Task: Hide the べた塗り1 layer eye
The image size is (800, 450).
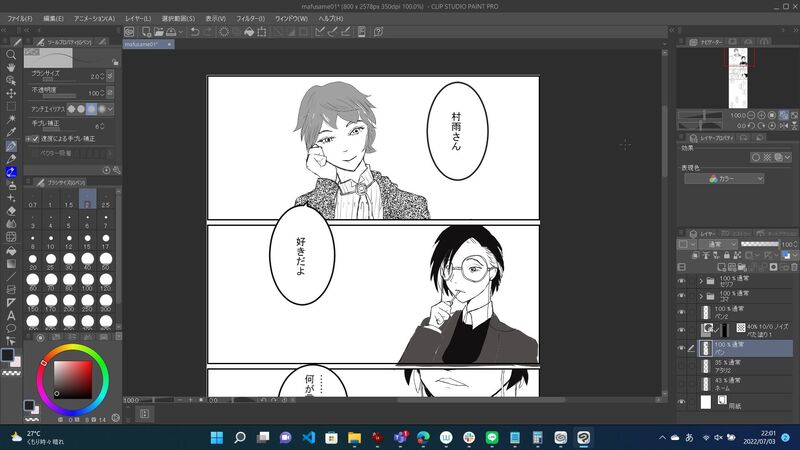Action: pyautogui.click(x=682, y=330)
